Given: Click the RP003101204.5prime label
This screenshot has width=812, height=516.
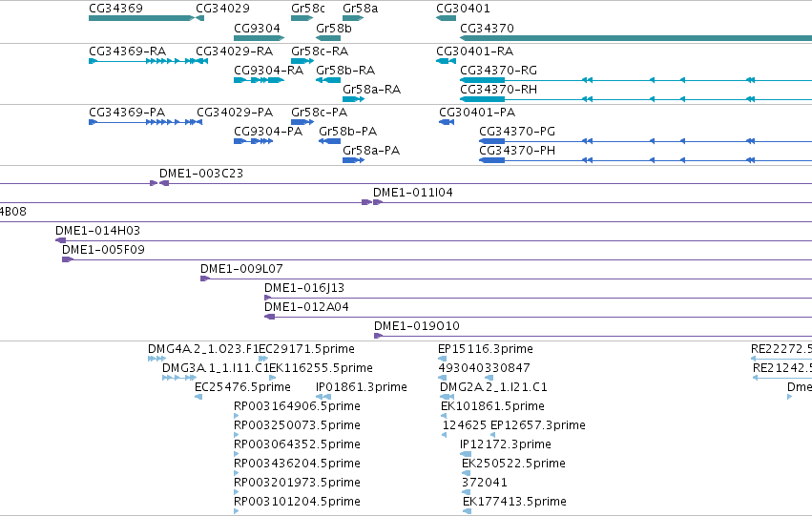Looking at the screenshot, I should click(x=298, y=502).
